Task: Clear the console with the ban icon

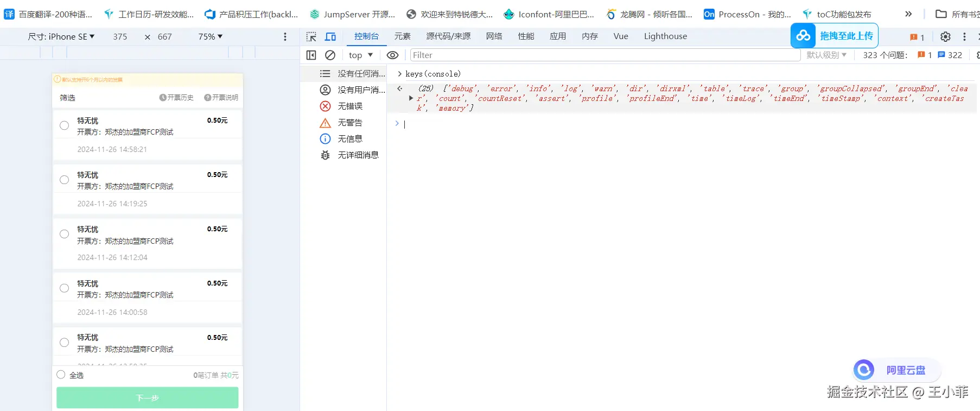Action: pyautogui.click(x=330, y=55)
